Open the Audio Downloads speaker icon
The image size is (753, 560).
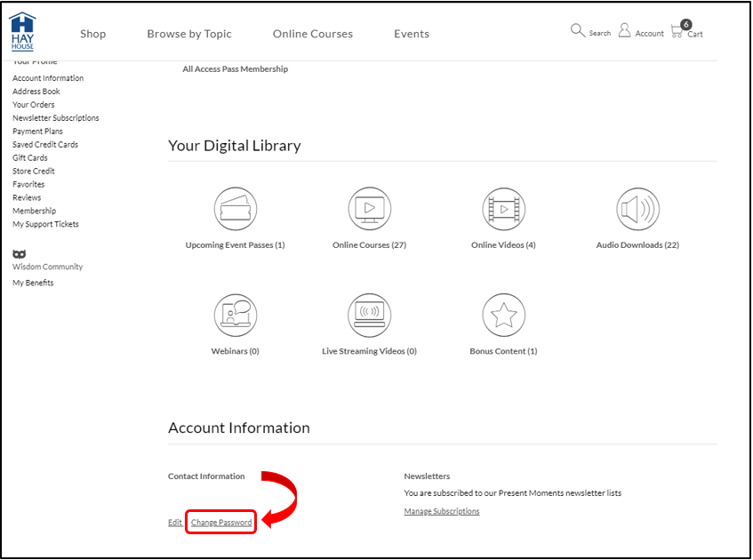click(637, 210)
